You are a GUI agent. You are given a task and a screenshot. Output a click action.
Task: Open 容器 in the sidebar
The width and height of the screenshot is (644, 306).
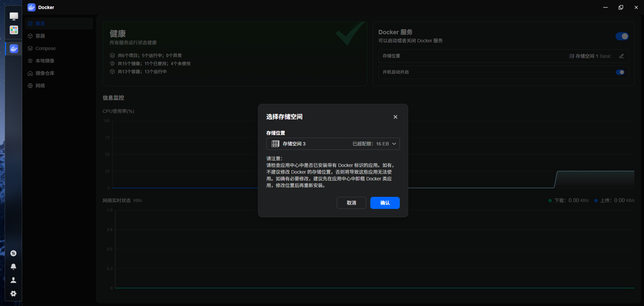point(59,36)
